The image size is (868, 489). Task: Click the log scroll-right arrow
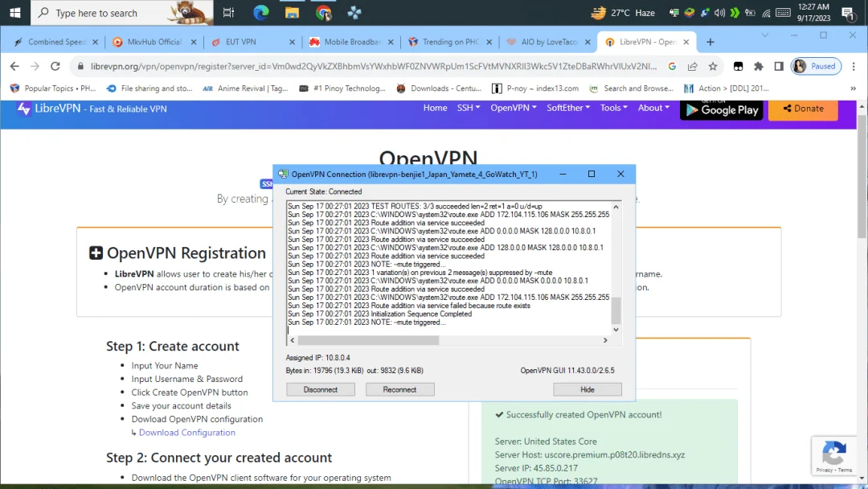[605, 340]
